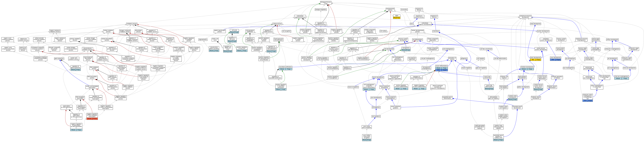Viewport: 644px width, 142px height.
Task: Click the 'locomotion' node
Action: (x=404, y=9)
